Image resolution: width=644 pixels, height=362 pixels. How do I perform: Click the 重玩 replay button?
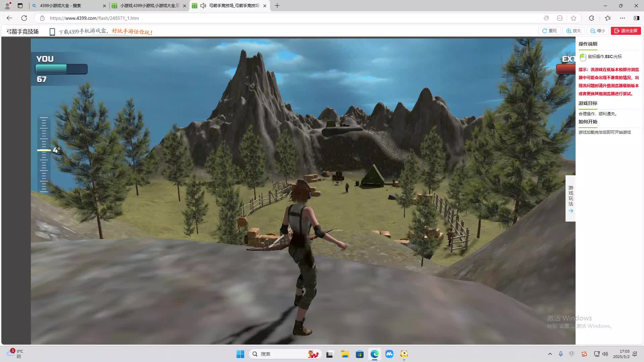click(x=549, y=31)
